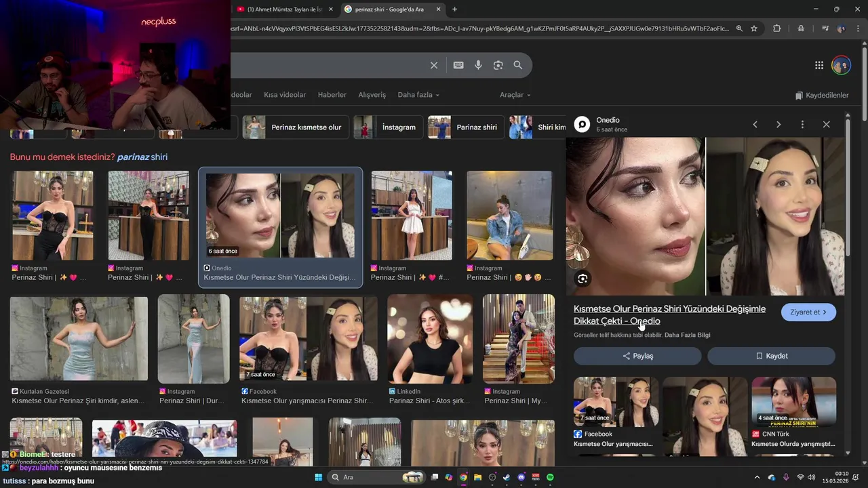Open the Windows Start menu
Screen dimensions: 868x488
tap(318, 477)
